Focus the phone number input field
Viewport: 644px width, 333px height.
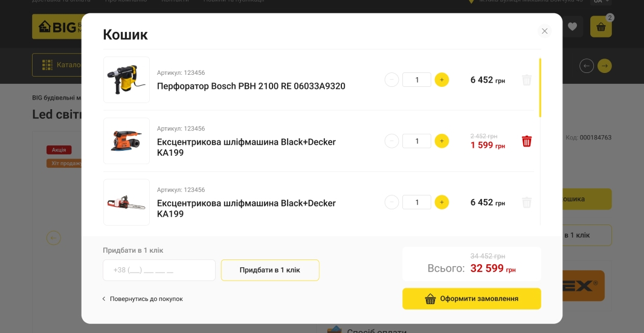[159, 270]
